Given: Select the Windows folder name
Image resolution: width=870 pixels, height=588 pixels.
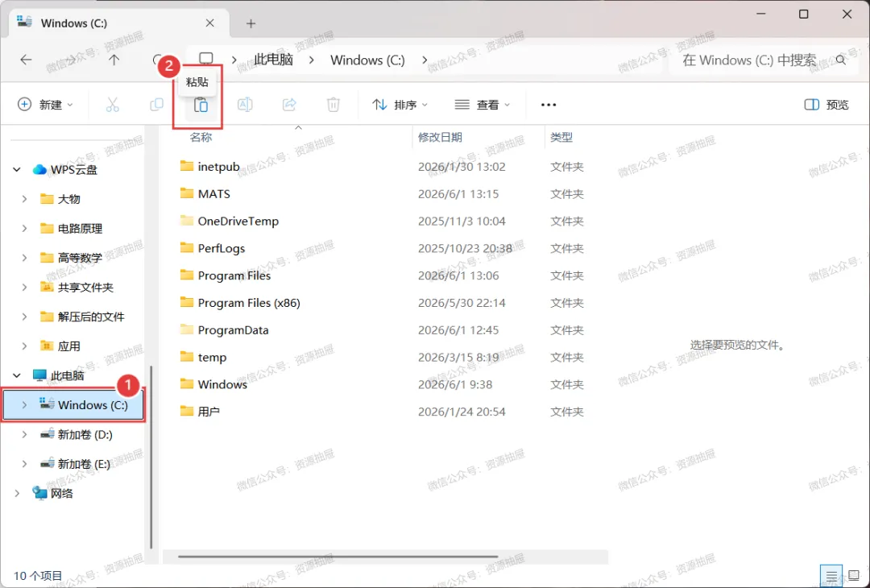Looking at the screenshot, I should click(222, 384).
